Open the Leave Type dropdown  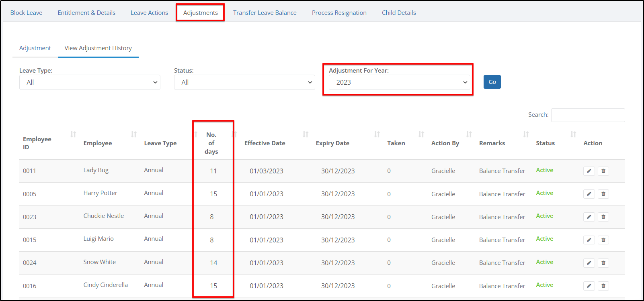[90, 82]
